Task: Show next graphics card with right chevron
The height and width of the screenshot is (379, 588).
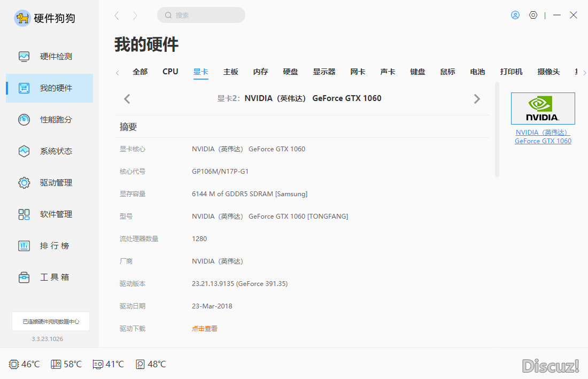Action: click(477, 99)
